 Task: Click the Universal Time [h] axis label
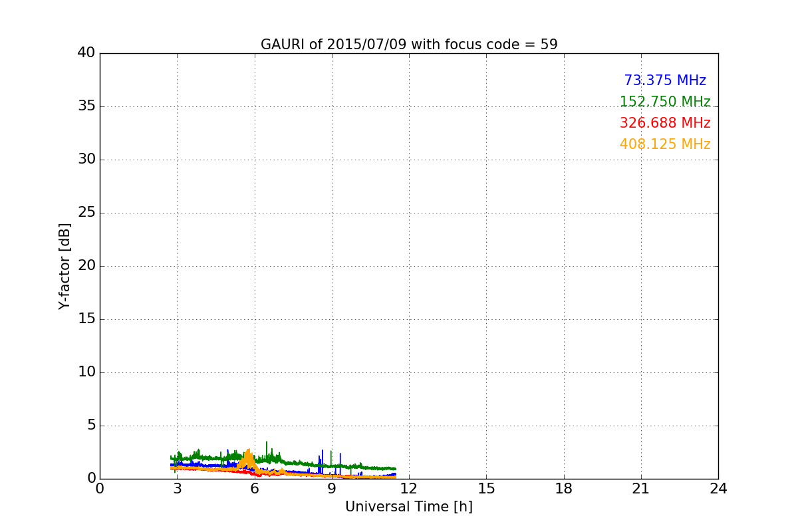[x=409, y=507]
